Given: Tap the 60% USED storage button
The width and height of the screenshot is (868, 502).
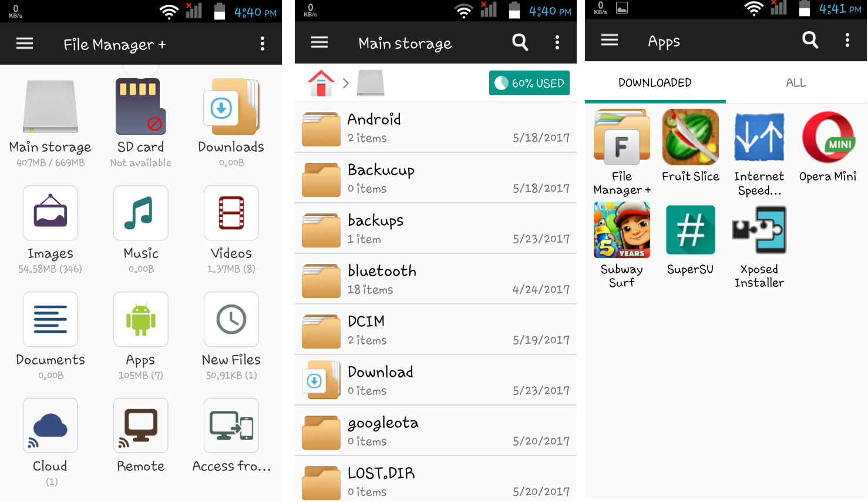Looking at the screenshot, I should [x=529, y=83].
